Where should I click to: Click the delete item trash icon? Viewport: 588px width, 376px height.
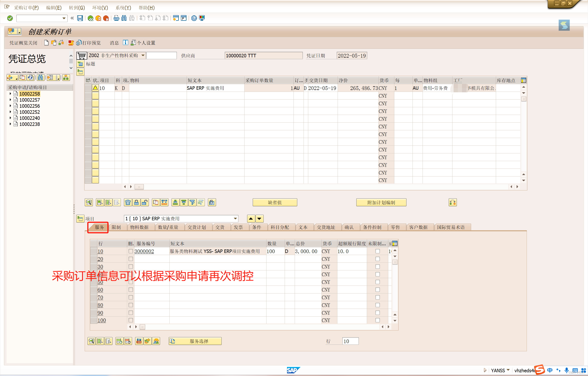point(128,202)
